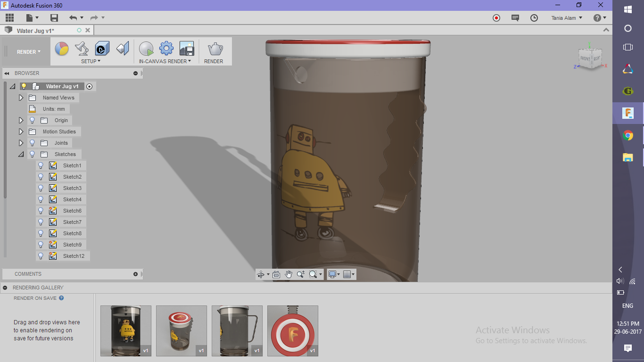
Task: Open the Job Status clock icon
Action: 534,18
